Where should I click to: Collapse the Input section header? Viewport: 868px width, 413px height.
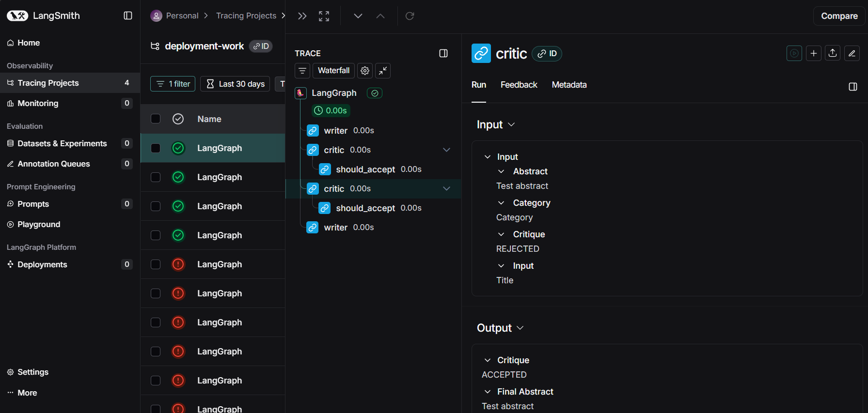click(x=495, y=124)
